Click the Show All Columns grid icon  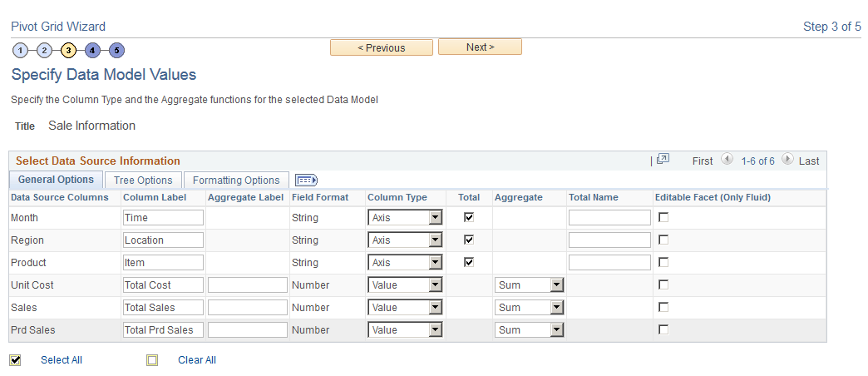click(x=307, y=180)
